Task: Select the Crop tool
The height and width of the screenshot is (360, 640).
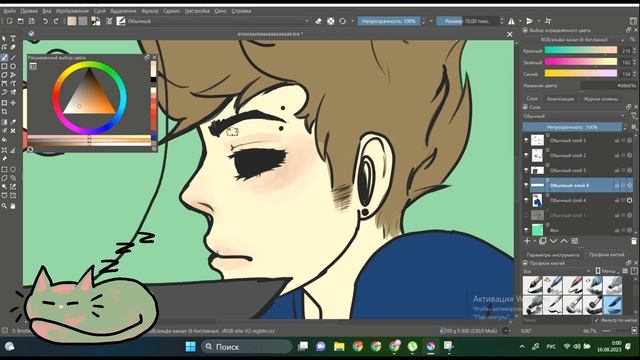Action: coord(4,111)
